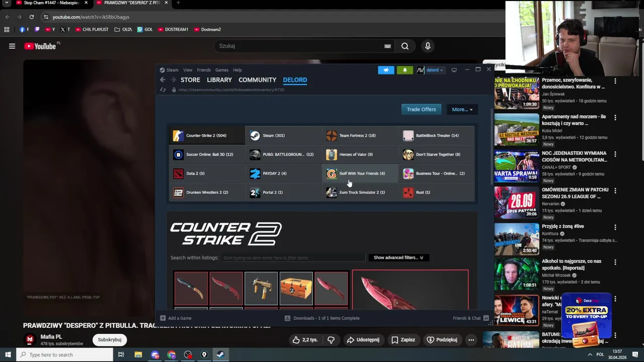Open the Friends menu in Steam
The width and height of the screenshot is (644, 362).
click(x=204, y=70)
